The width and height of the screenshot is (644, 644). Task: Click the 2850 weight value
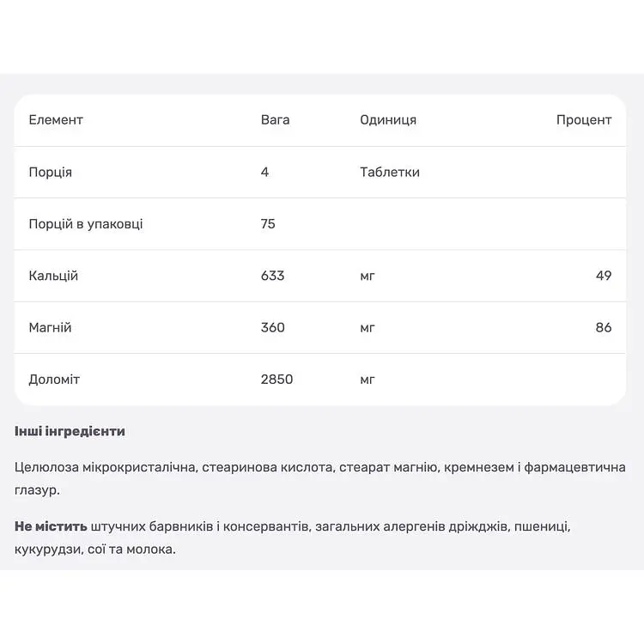[x=276, y=379]
